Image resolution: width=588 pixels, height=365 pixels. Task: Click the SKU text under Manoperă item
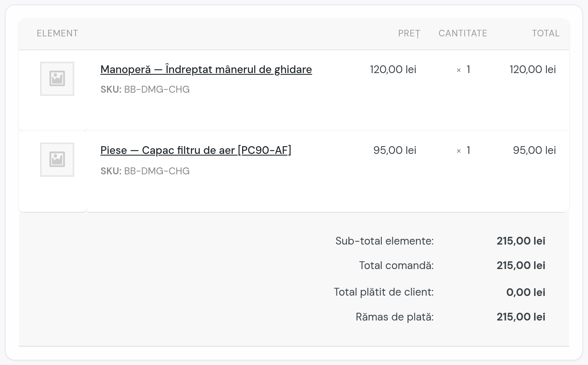(145, 89)
